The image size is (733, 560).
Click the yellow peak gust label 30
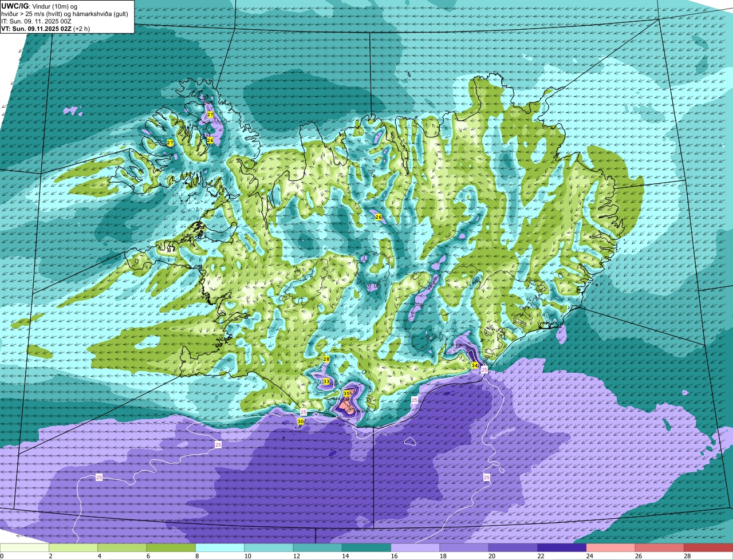[x=301, y=421]
